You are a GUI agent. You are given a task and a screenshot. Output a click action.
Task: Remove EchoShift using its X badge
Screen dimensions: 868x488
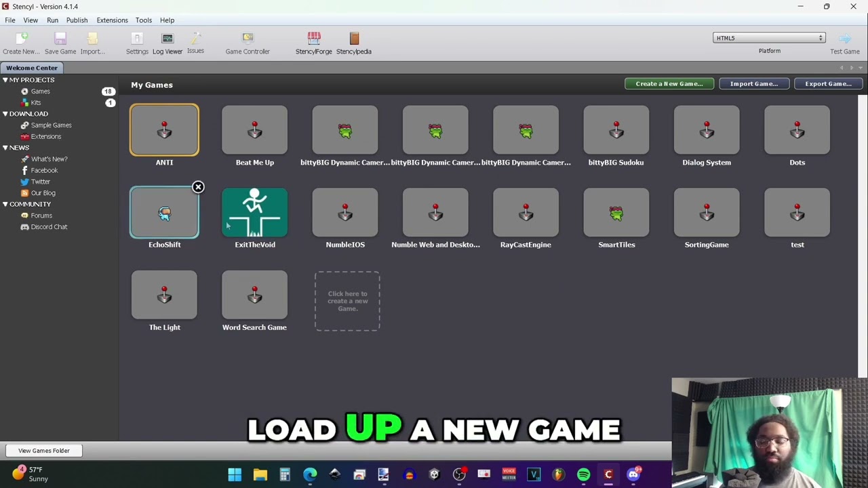click(198, 187)
